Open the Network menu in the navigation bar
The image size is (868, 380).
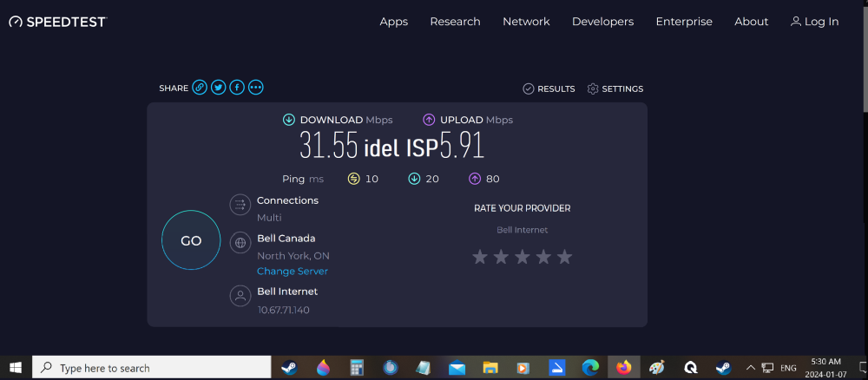[526, 22]
